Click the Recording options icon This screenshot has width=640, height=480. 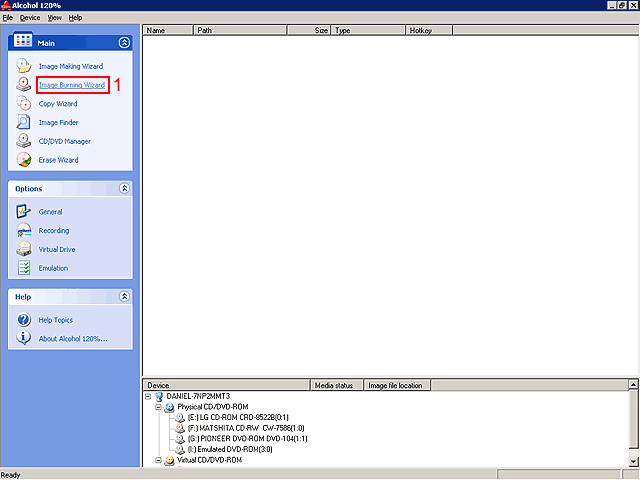pyautogui.click(x=24, y=230)
